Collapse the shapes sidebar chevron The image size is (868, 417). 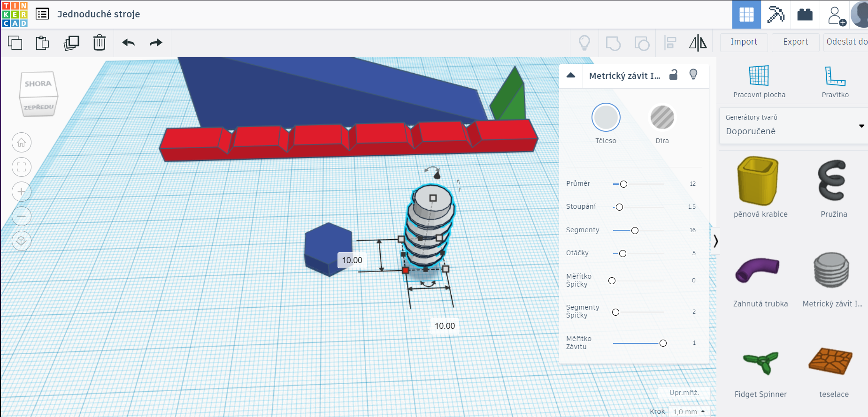pos(715,241)
